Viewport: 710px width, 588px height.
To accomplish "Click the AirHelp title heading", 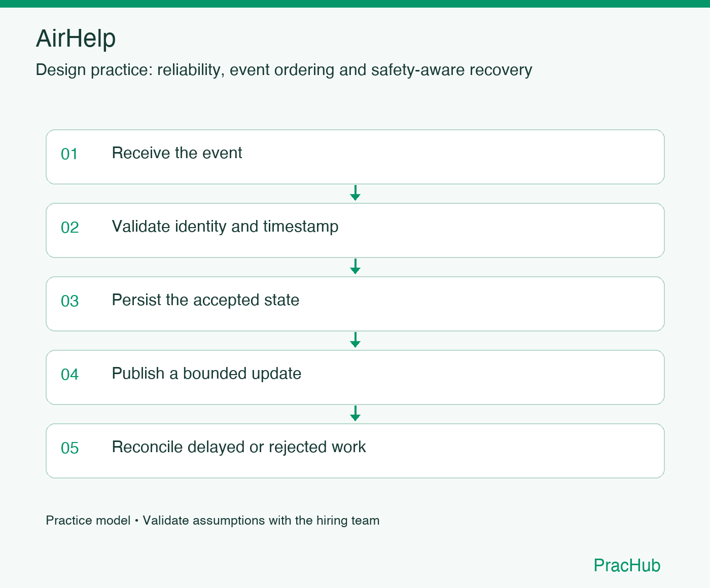I will [x=76, y=39].
